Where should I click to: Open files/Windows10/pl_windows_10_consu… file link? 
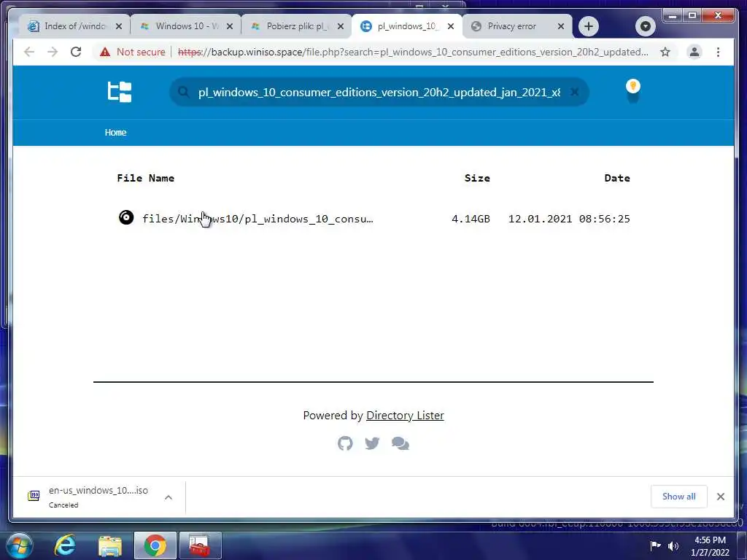[x=258, y=219]
